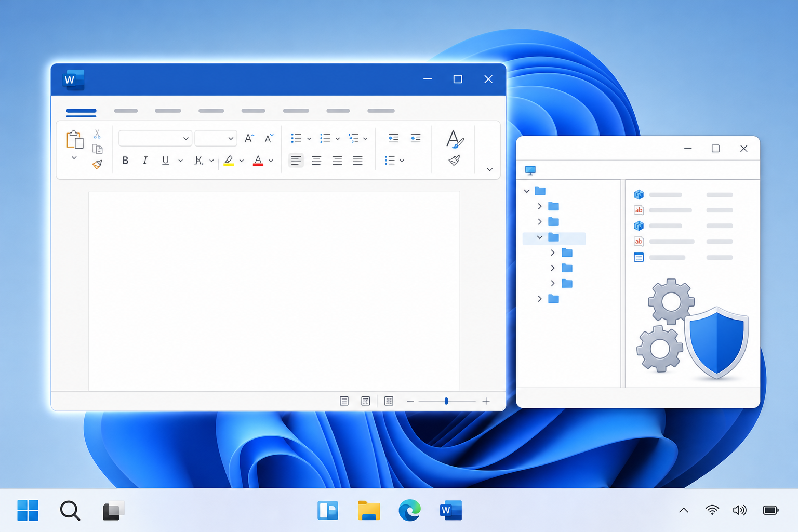Viewport: 798px width, 532px height.
Task: Collapse the highlighted folder in the tree
Action: coord(540,237)
